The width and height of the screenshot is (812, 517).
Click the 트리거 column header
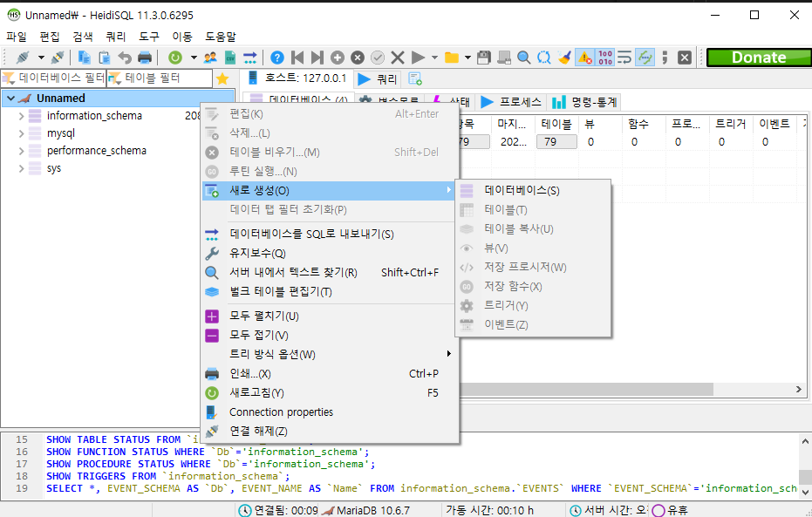(x=730, y=124)
